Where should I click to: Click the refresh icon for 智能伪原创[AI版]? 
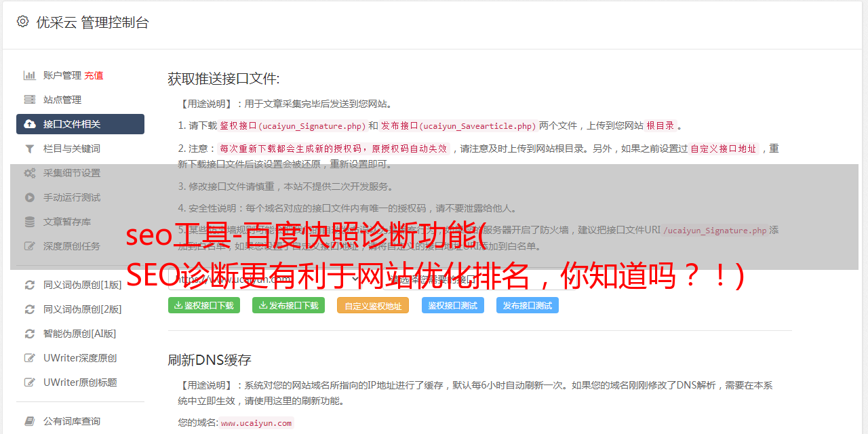(30, 334)
